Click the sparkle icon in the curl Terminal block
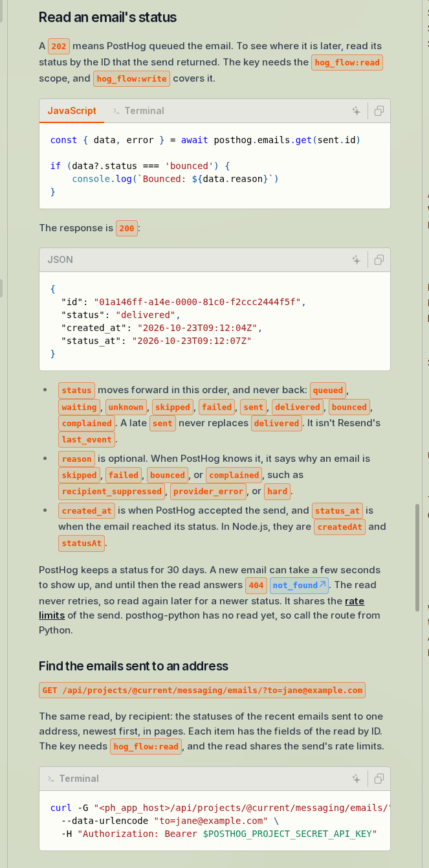The image size is (429, 868). click(356, 779)
